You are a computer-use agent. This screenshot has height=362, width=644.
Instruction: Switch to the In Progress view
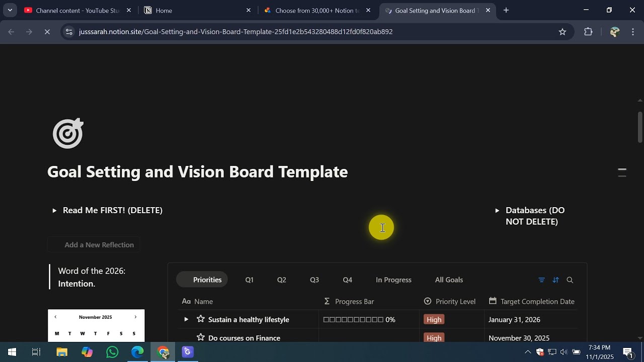click(393, 280)
